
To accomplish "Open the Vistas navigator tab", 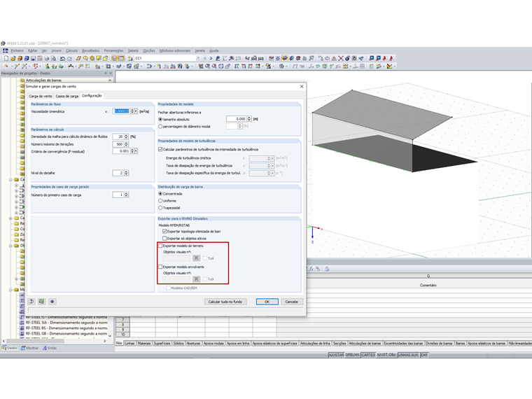I will [x=50, y=348].
